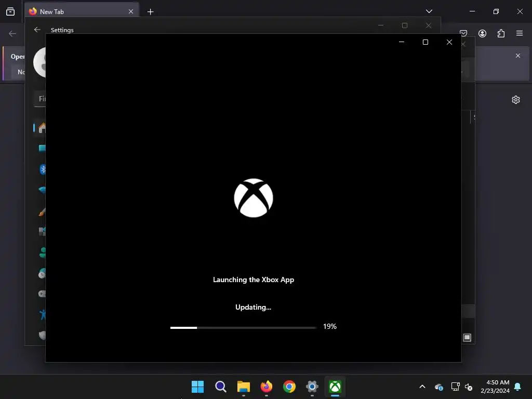This screenshot has width=532, height=399.
Task: Go back in the Settings window
Action: [37, 30]
